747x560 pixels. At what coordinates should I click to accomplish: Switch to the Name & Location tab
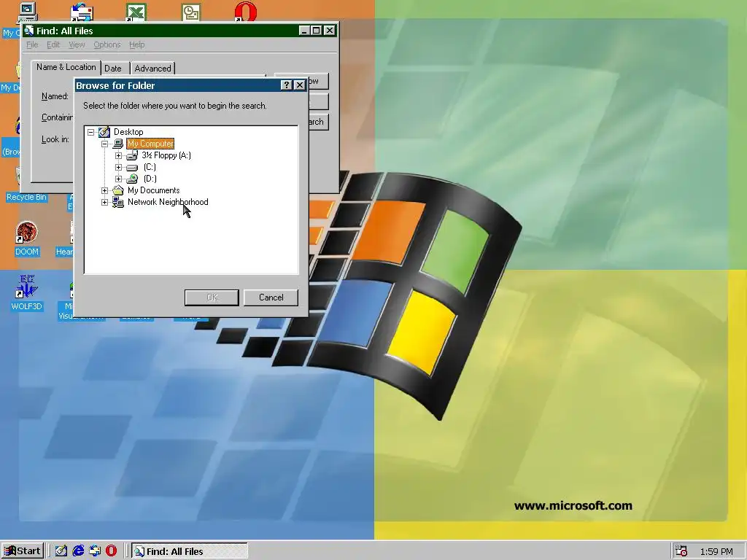click(66, 67)
